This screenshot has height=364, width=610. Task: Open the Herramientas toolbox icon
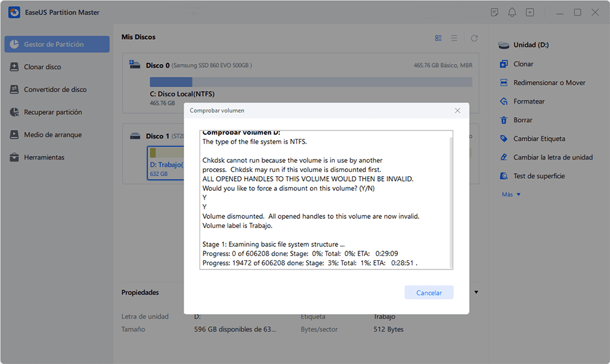coord(15,157)
